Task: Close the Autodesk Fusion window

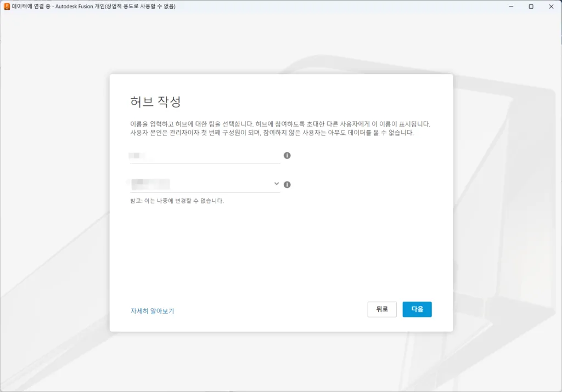Action: pos(551,7)
